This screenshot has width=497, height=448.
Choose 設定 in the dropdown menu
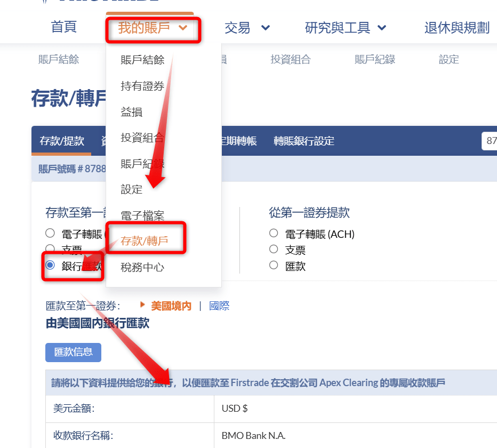click(x=132, y=189)
